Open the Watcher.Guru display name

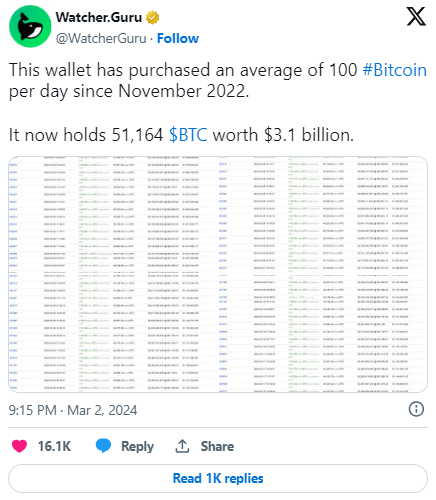pyautogui.click(x=99, y=17)
